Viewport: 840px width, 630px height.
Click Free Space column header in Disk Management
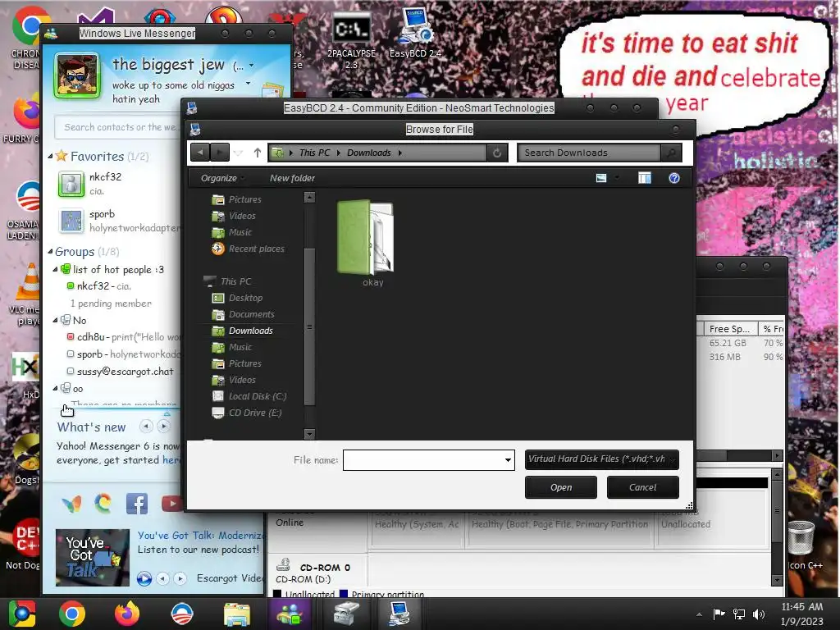pyautogui.click(x=729, y=328)
